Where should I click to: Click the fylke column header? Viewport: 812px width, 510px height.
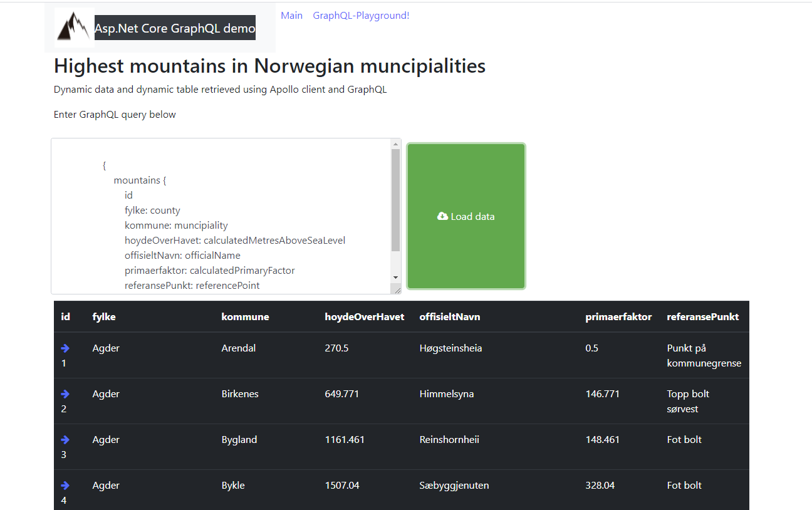(104, 317)
